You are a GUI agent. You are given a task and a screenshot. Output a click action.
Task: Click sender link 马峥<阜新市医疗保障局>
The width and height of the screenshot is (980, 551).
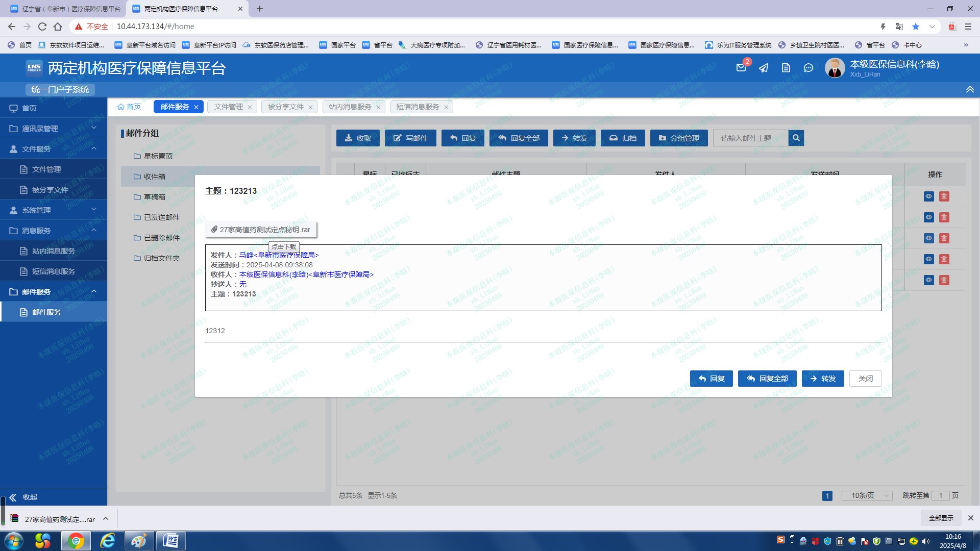tap(279, 255)
